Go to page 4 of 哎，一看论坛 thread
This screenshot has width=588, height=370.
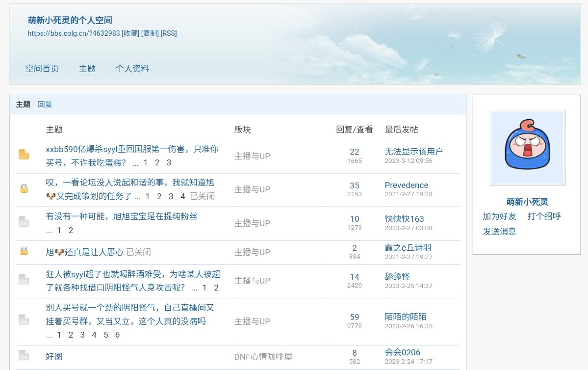coord(182,196)
